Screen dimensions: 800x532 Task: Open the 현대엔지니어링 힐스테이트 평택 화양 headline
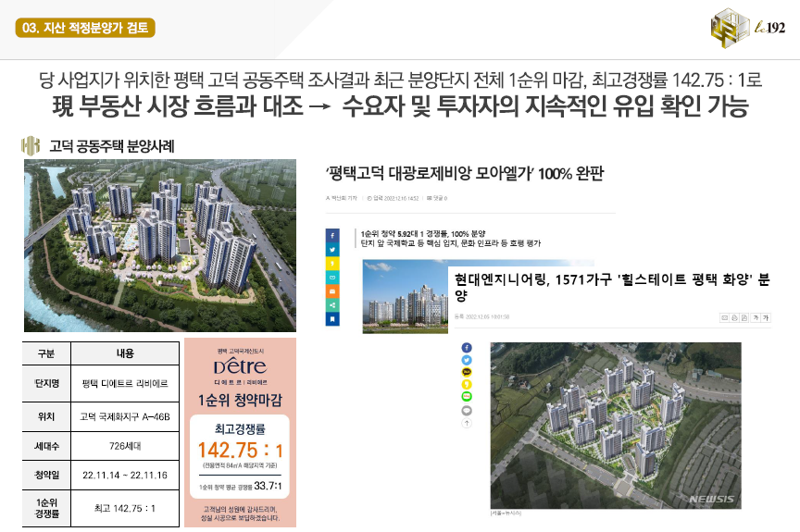pos(612,288)
